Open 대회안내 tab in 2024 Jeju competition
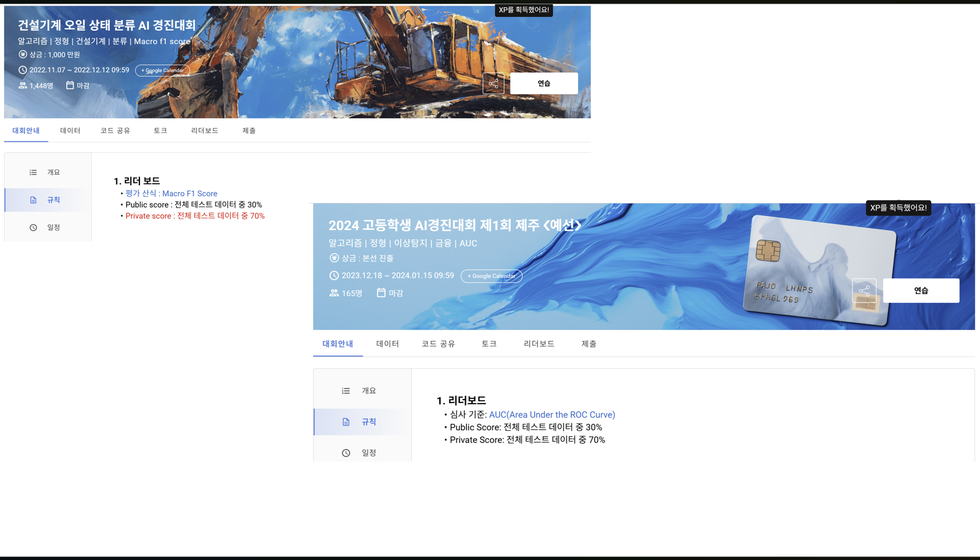The image size is (980, 560). pyautogui.click(x=338, y=343)
